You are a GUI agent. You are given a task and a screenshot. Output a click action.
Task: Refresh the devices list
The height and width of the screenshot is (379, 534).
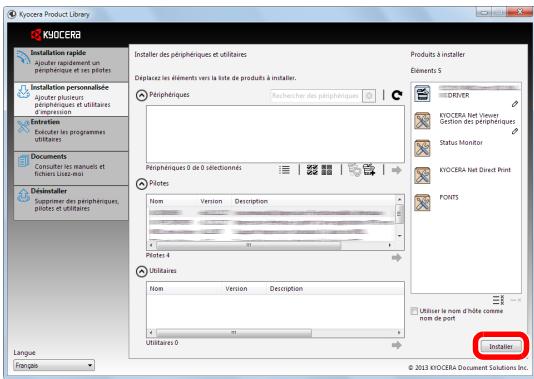(x=397, y=95)
